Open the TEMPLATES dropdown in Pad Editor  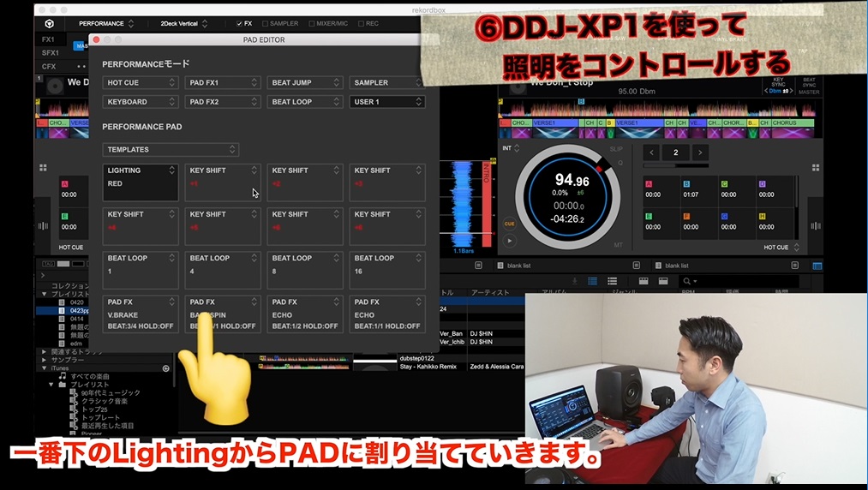(x=171, y=150)
